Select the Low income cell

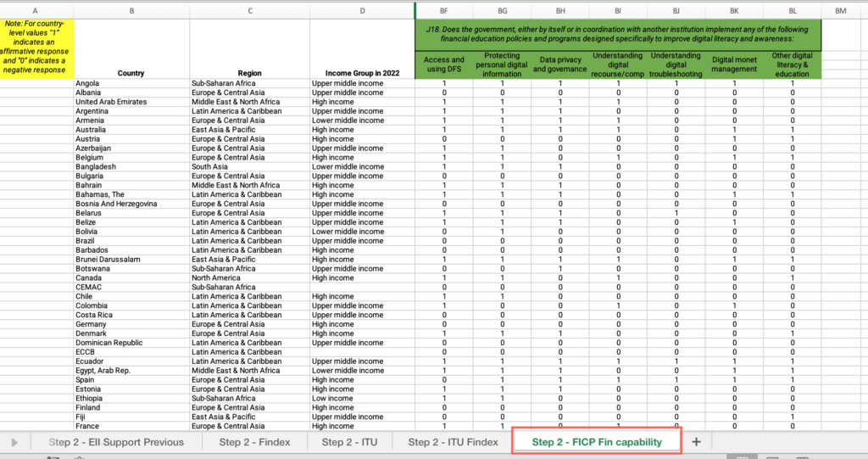(362, 398)
